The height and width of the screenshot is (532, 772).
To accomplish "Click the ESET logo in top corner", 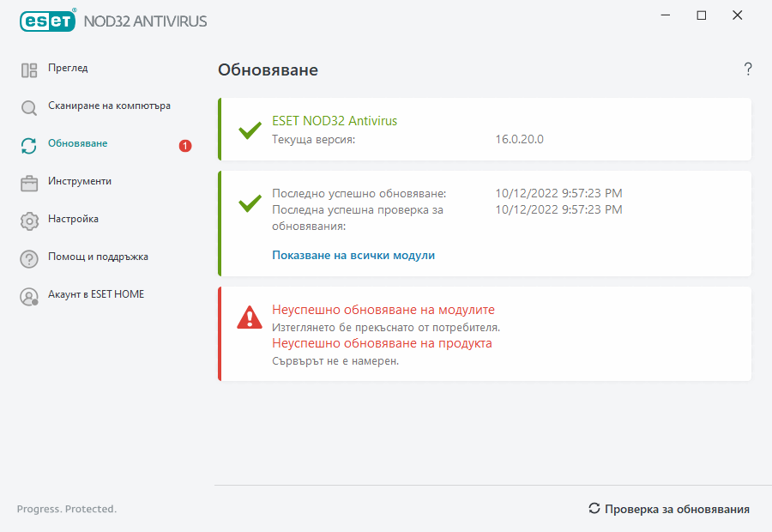I will coord(47,21).
